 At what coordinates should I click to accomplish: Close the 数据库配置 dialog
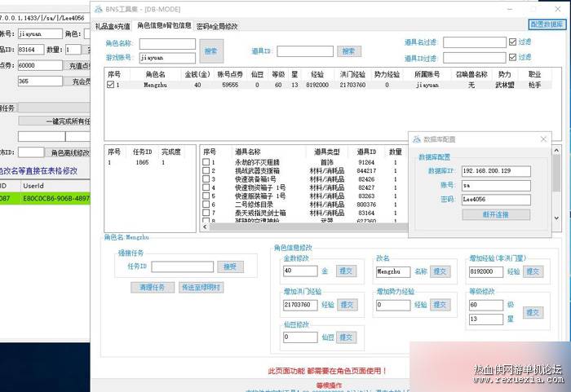coord(543,139)
